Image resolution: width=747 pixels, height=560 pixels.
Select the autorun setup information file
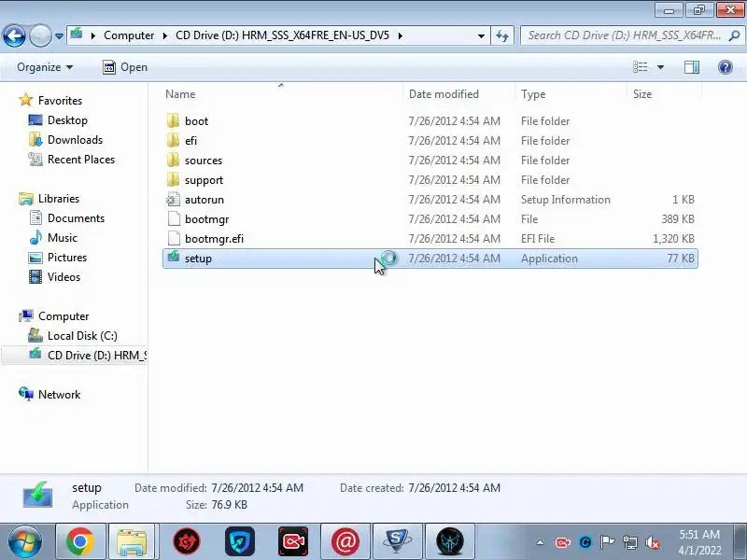pyautogui.click(x=430, y=200)
